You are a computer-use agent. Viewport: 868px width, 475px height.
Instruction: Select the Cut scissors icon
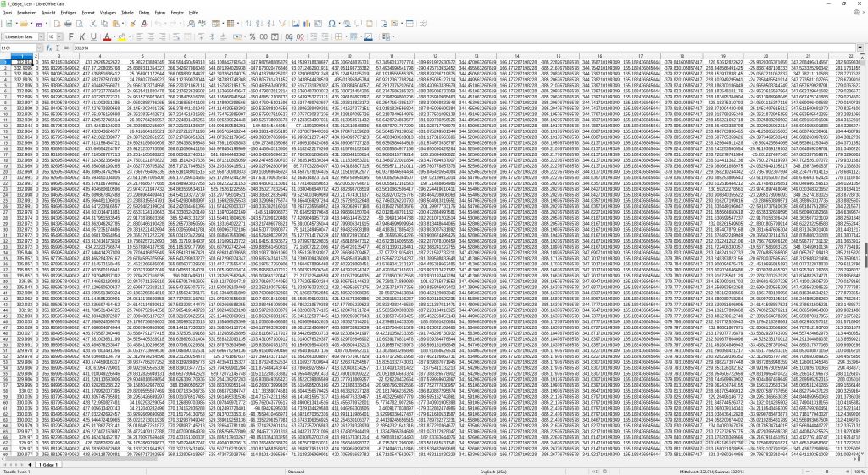point(91,24)
